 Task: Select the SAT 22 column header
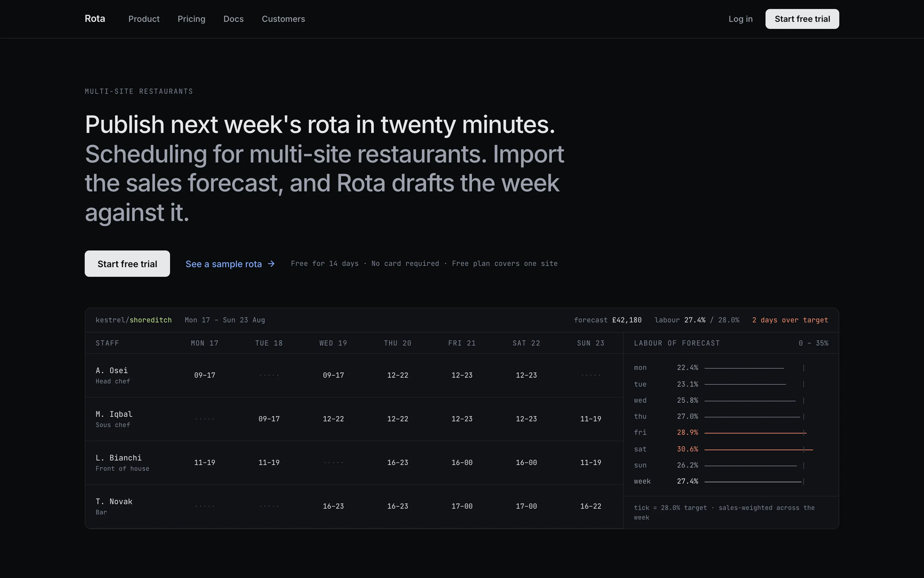[526, 343]
